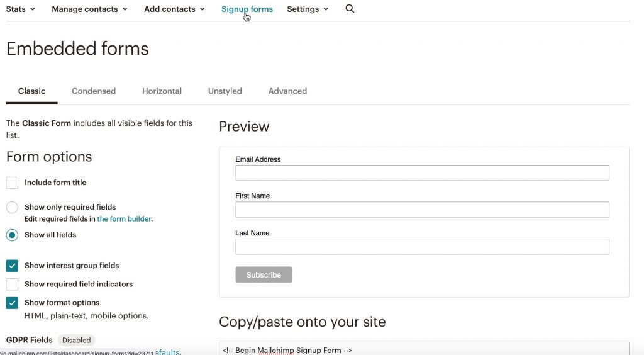The image size is (644, 355).
Task: Enable Include form title checkbox
Action: (x=12, y=183)
